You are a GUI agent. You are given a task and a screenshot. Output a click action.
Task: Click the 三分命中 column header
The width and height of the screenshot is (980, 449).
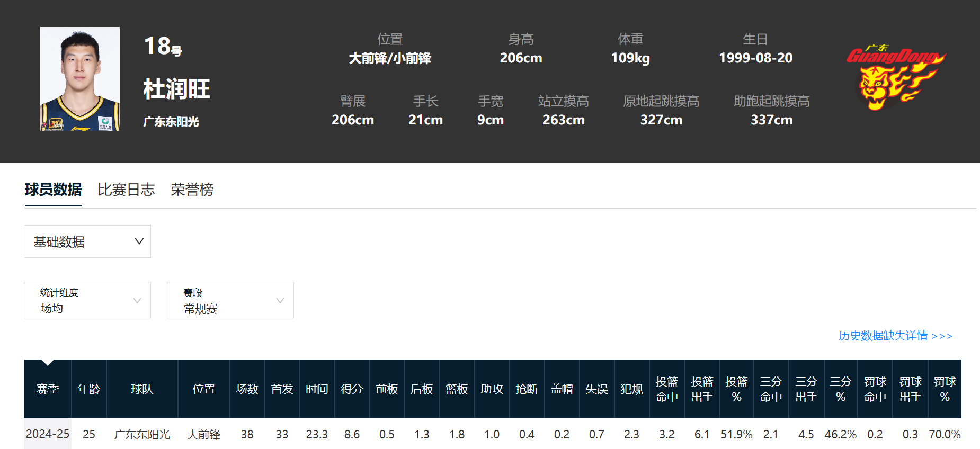[x=771, y=389]
